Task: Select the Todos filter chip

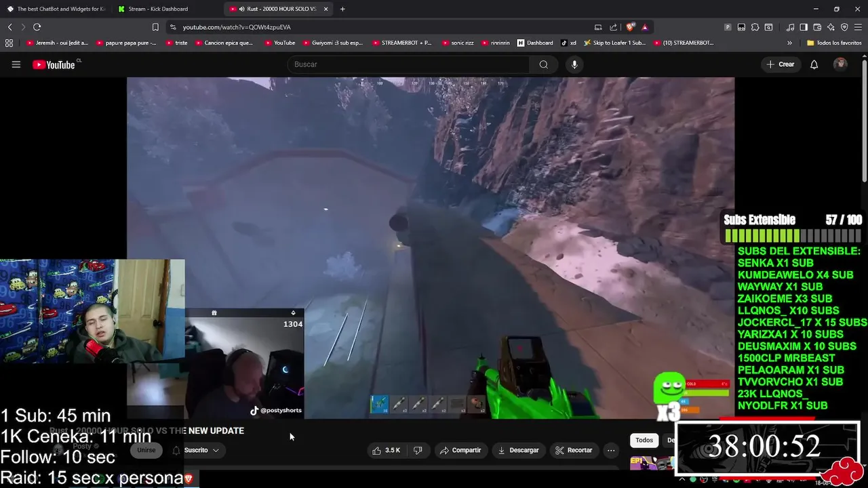Action: [644, 440]
